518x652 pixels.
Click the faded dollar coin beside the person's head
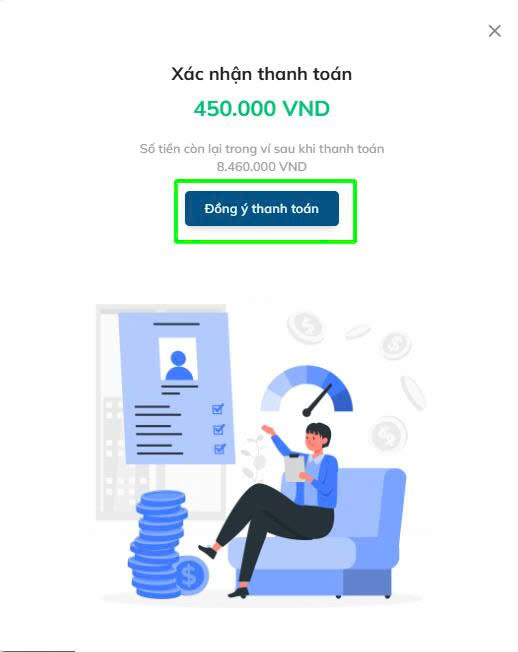point(388,434)
